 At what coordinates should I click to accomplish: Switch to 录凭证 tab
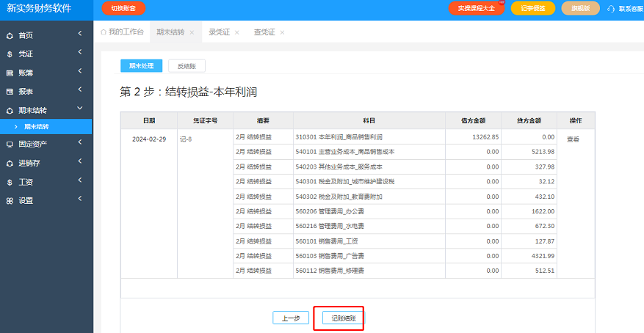tap(224, 32)
